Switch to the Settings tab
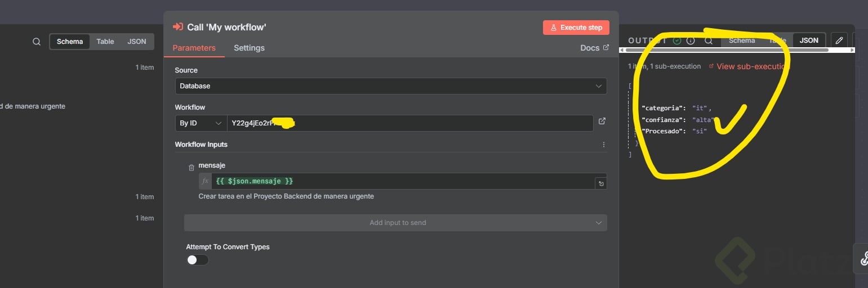868x288 pixels. coord(249,48)
